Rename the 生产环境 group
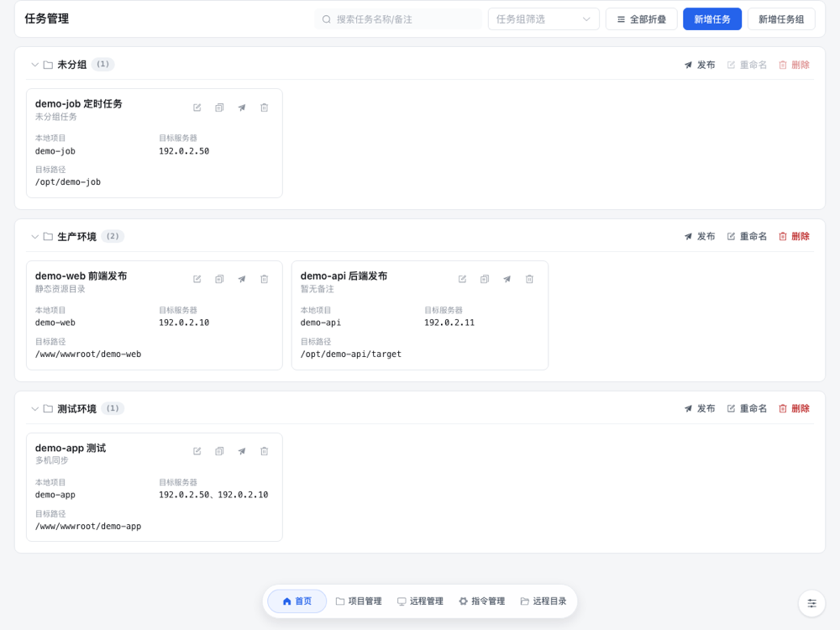Screen dimensions: 840x630 pyautogui.click(x=747, y=236)
